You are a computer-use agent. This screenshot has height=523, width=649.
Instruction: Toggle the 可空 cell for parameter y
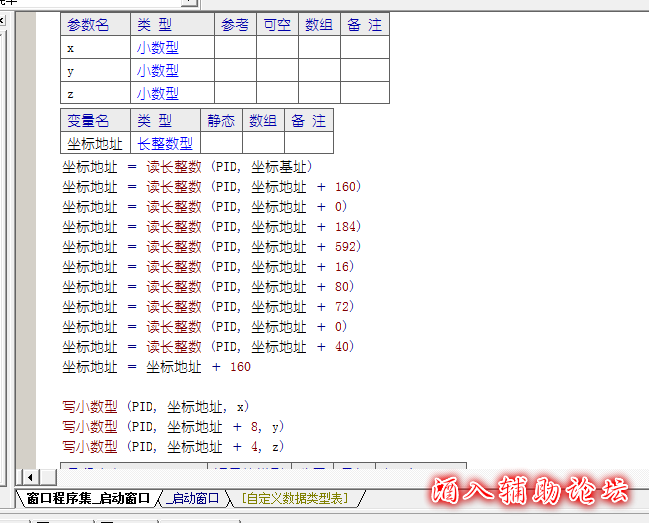(277, 70)
